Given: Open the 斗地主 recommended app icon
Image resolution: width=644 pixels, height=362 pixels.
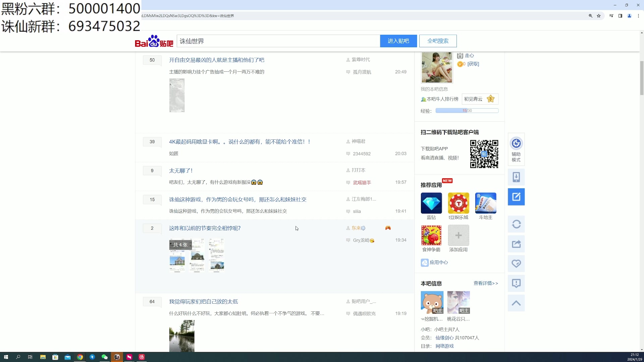Looking at the screenshot, I should 485,203.
